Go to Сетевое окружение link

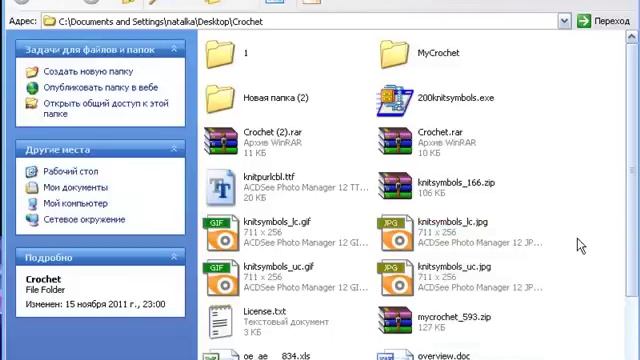[x=84, y=219]
